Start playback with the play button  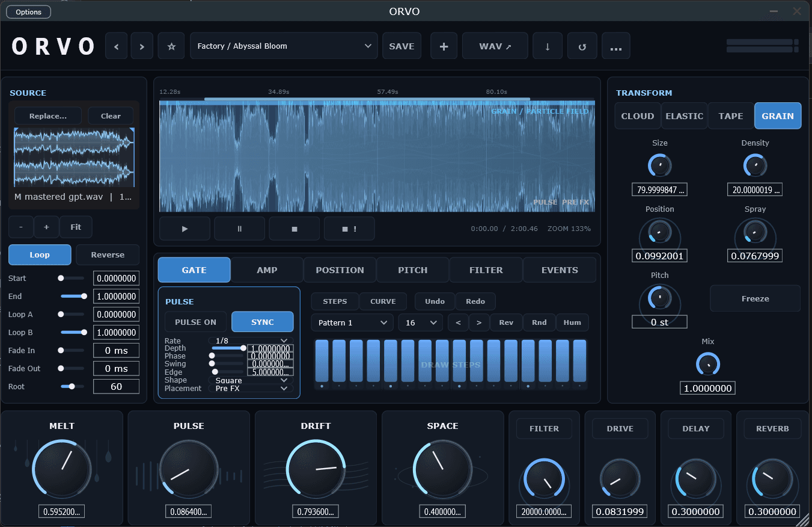(185, 229)
